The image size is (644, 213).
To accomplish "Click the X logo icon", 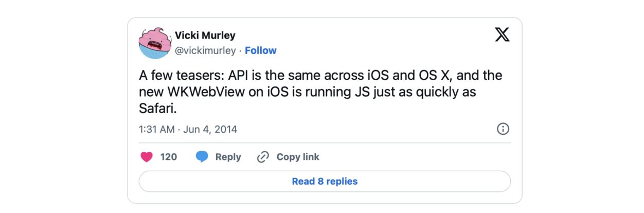I will [502, 35].
